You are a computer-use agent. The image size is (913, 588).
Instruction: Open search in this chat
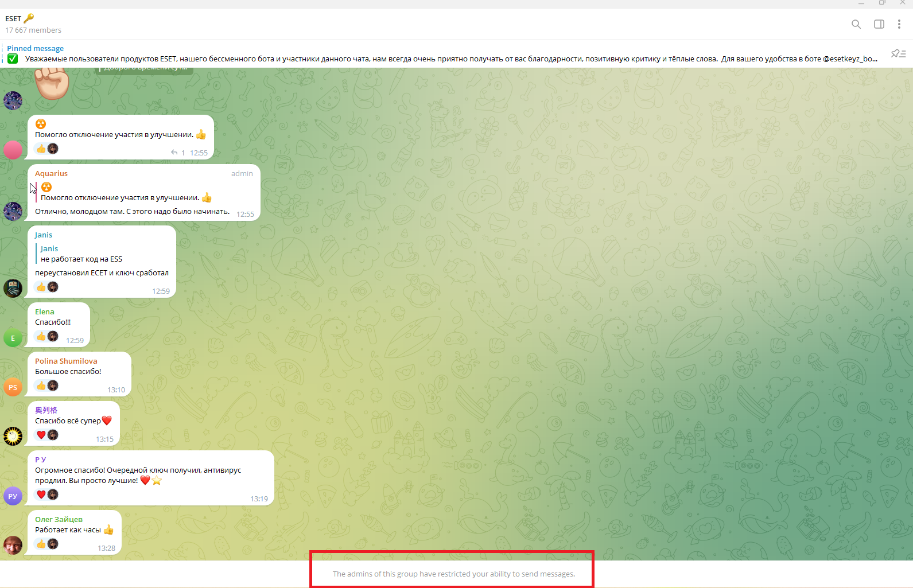pyautogui.click(x=856, y=24)
